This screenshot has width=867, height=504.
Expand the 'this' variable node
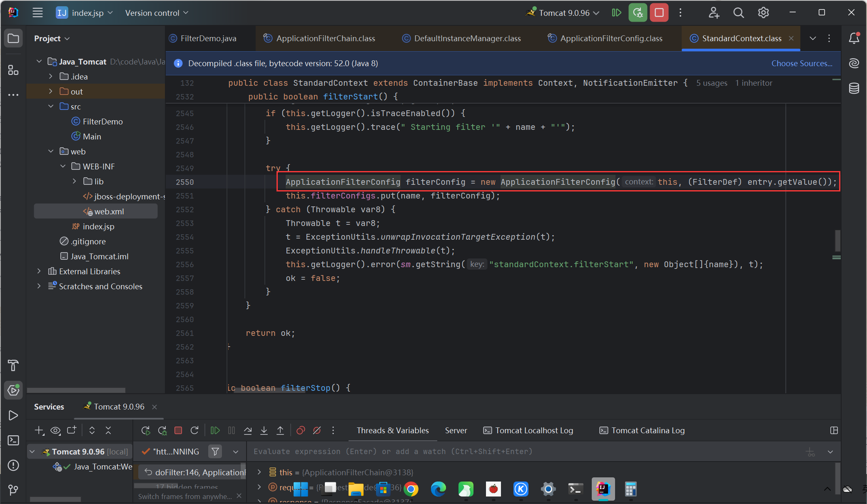(x=259, y=472)
